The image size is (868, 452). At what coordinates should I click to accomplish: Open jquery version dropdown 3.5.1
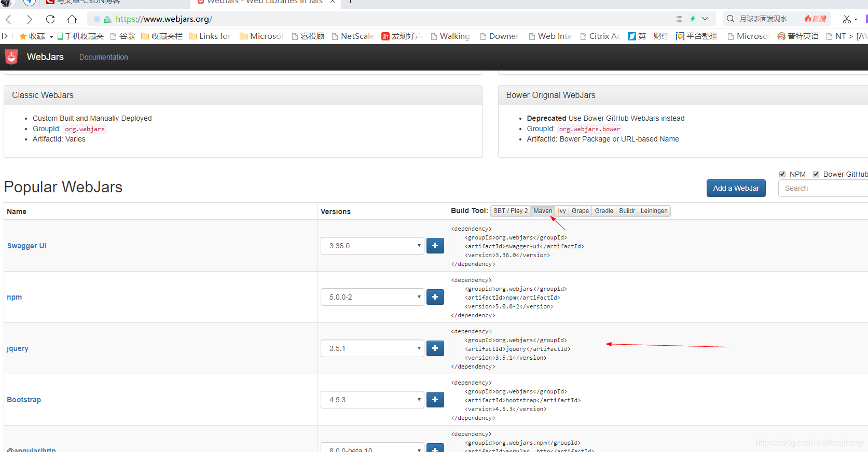373,348
